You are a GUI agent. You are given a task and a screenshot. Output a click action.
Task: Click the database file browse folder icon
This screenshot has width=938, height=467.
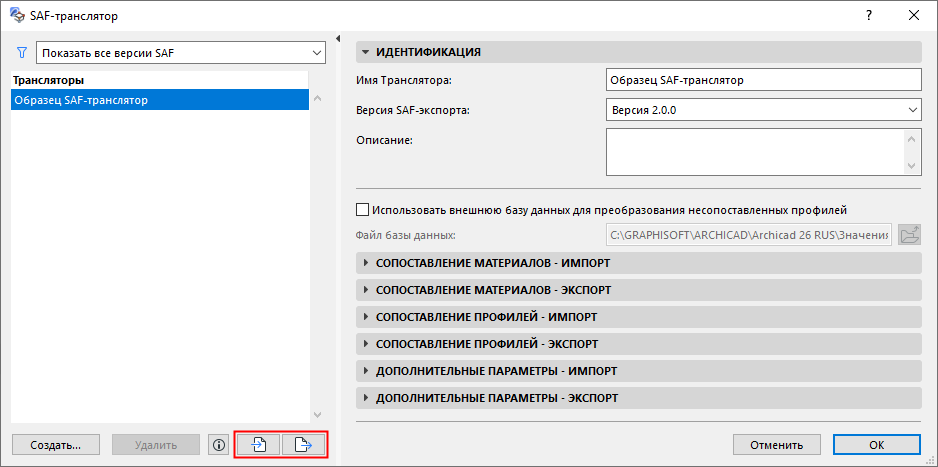[909, 235]
